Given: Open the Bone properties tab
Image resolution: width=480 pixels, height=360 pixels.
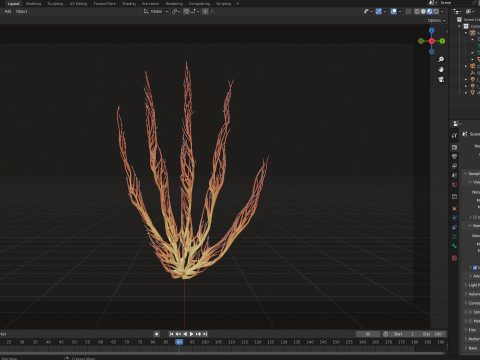Looking at the screenshot, I should pyautogui.click(x=454, y=246).
